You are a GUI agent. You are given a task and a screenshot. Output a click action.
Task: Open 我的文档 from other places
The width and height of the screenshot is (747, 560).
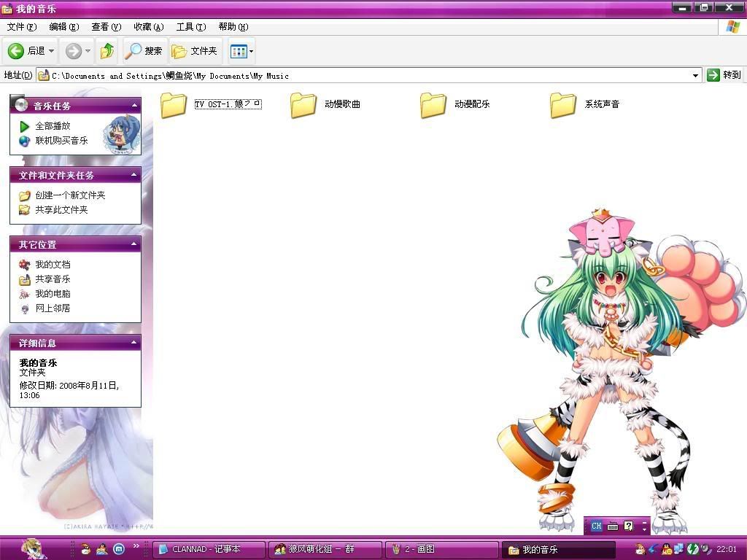[x=53, y=264]
